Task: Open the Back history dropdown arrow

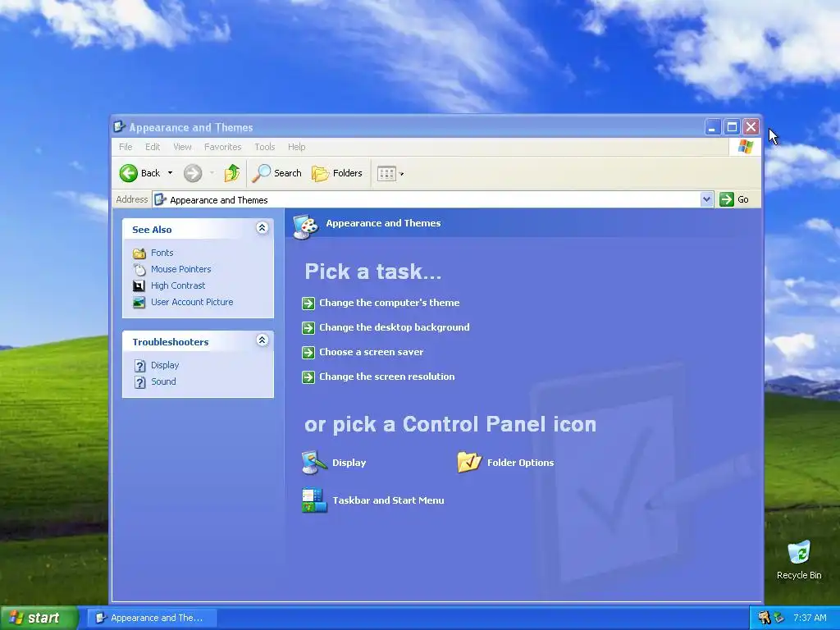Action: tap(170, 173)
